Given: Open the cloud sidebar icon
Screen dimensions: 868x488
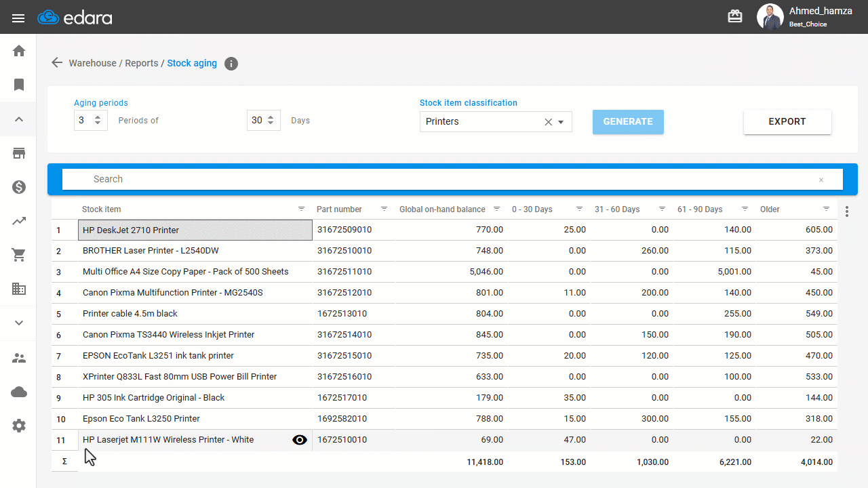Looking at the screenshot, I should click(19, 392).
